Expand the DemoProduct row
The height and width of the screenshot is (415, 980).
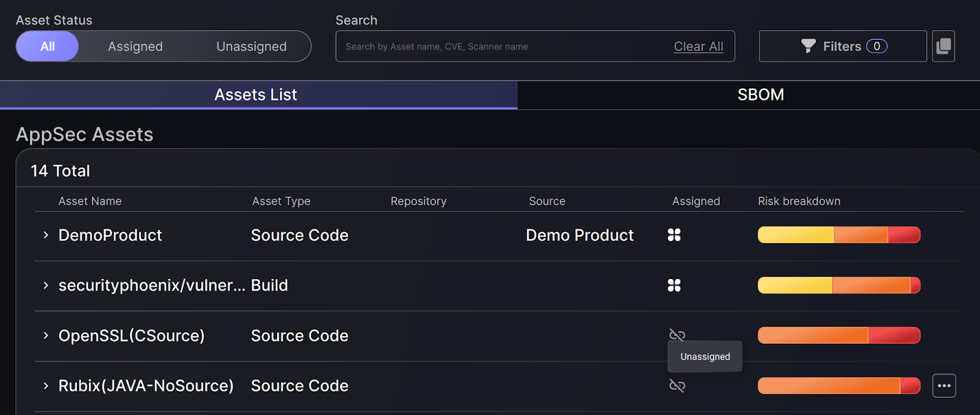[x=46, y=235]
